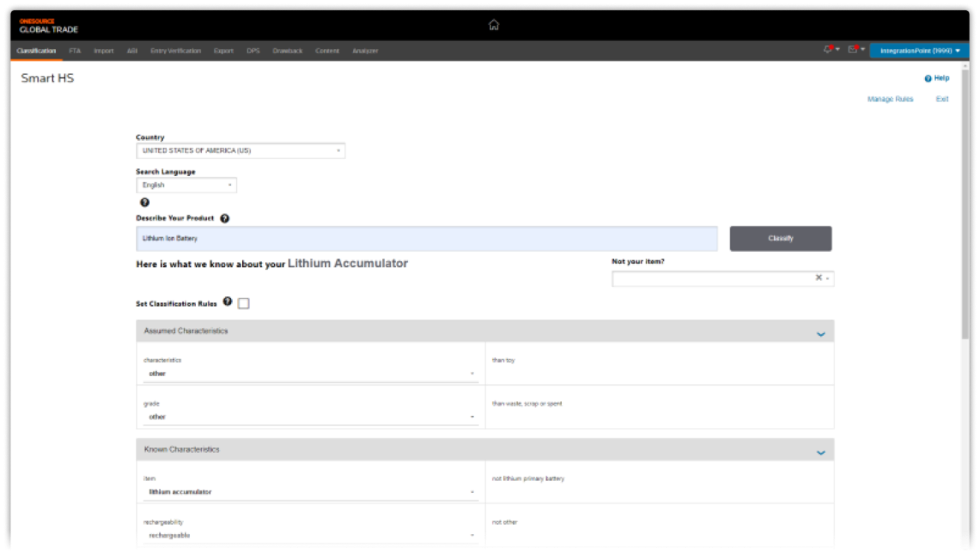Click help icon under Search Language

click(x=145, y=203)
